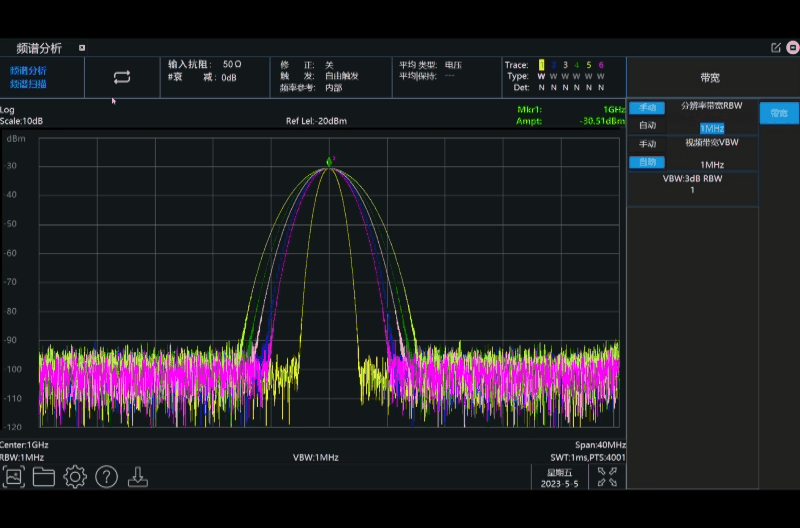The height and width of the screenshot is (528, 800).
Task: Click the edit note icon at top right
Action: (776, 47)
